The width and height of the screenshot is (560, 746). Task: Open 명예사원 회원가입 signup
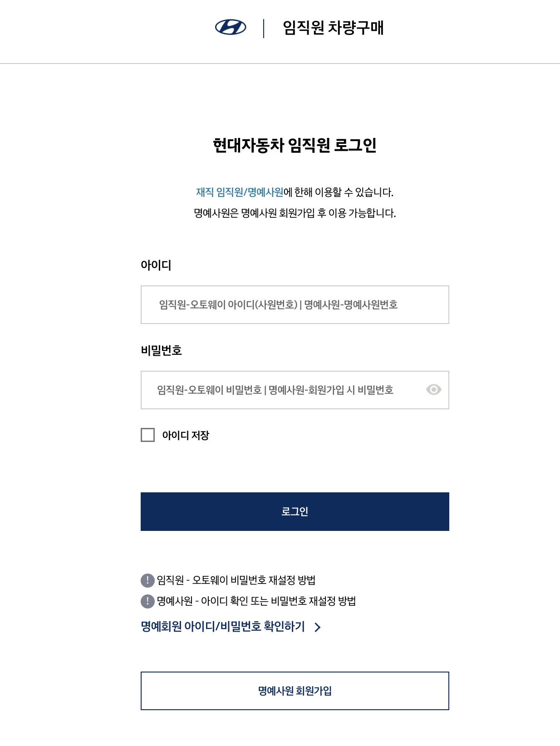click(x=295, y=691)
